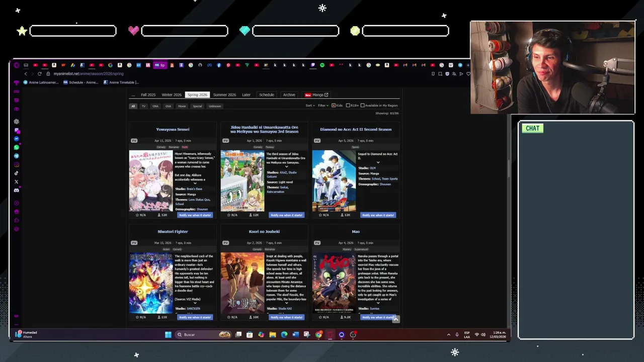Open the Sort dropdown
The width and height of the screenshot is (644, 362).
pyautogui.click(x=310, y=106)
